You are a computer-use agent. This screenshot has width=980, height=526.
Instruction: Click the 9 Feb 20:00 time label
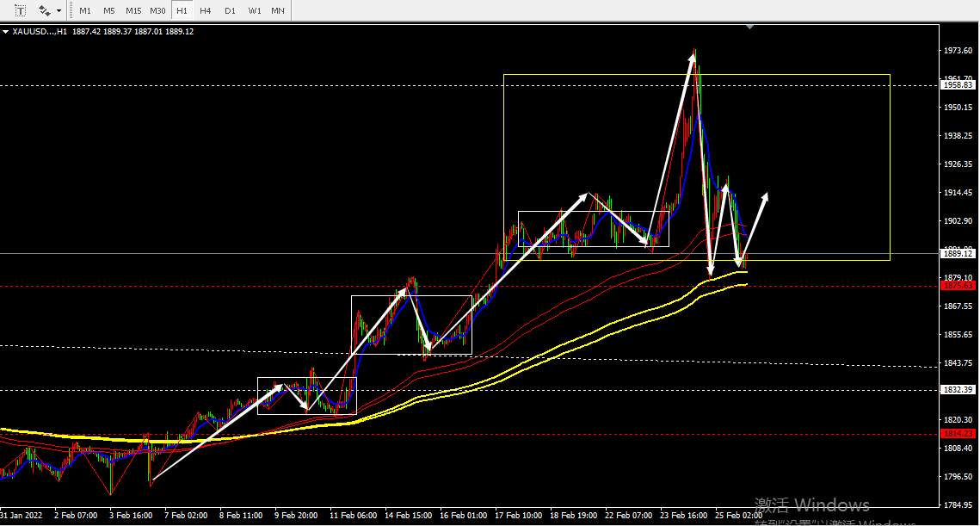click(x=296, y=516)
